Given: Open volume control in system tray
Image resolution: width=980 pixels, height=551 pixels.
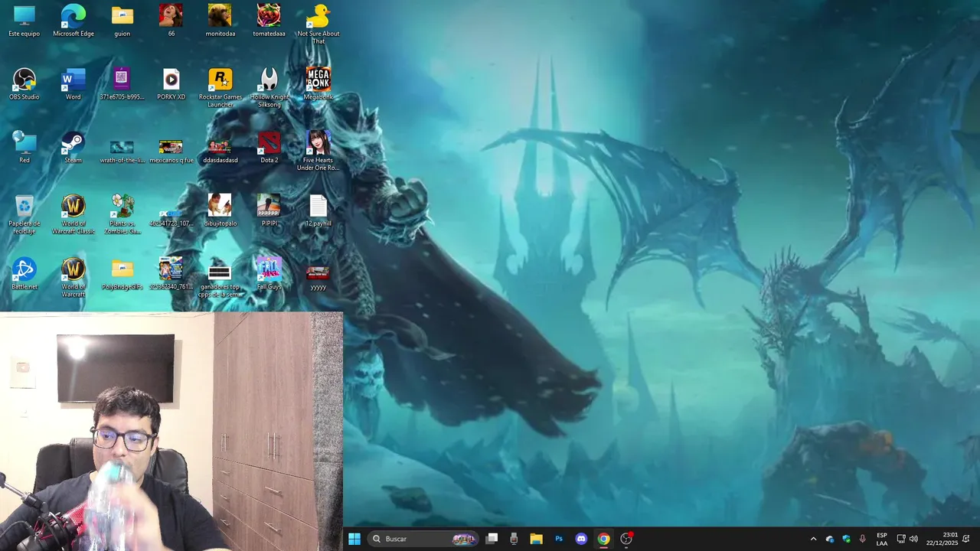Looking at the screenshot, I should coord(913,539).
